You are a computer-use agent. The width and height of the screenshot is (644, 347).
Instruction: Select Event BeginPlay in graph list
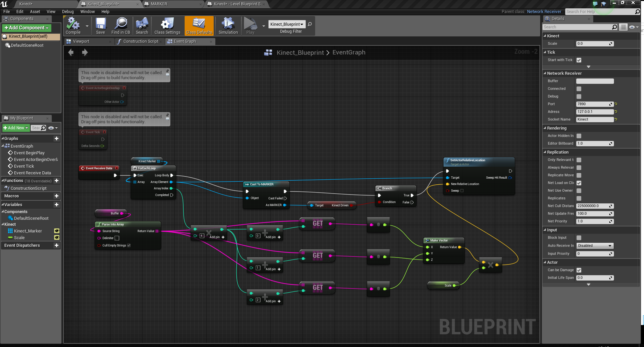pos(29,153)
